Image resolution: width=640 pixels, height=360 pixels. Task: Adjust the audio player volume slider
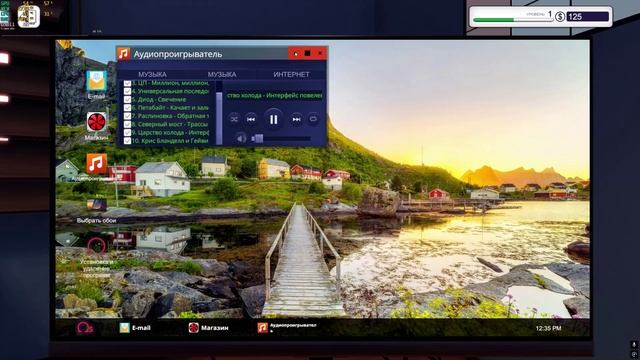[x=281, y=139]
